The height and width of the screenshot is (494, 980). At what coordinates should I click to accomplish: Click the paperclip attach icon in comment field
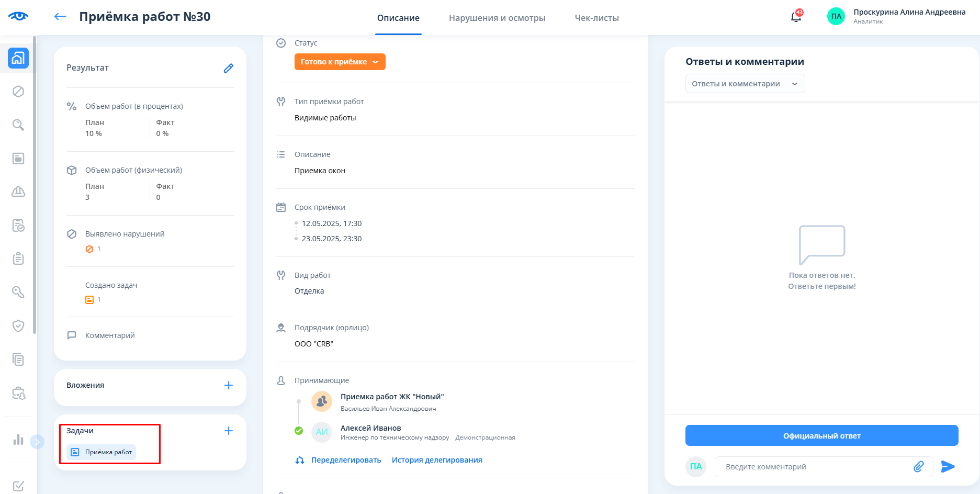pos(918,467)
